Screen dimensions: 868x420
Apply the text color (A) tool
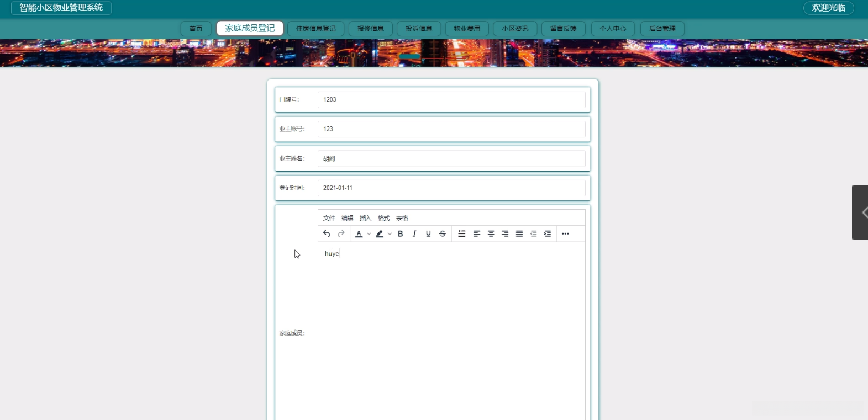click(359, 233)
